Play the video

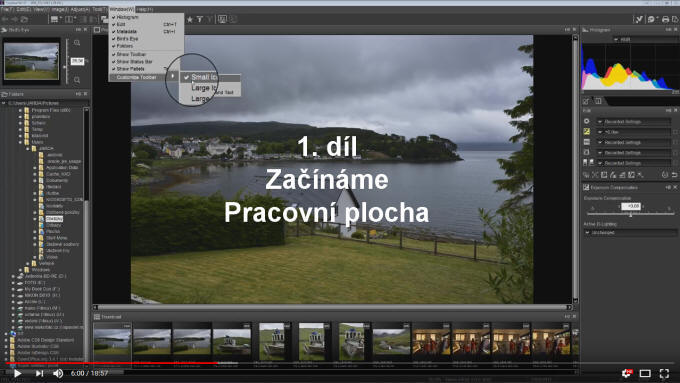(x=17, y=373)
